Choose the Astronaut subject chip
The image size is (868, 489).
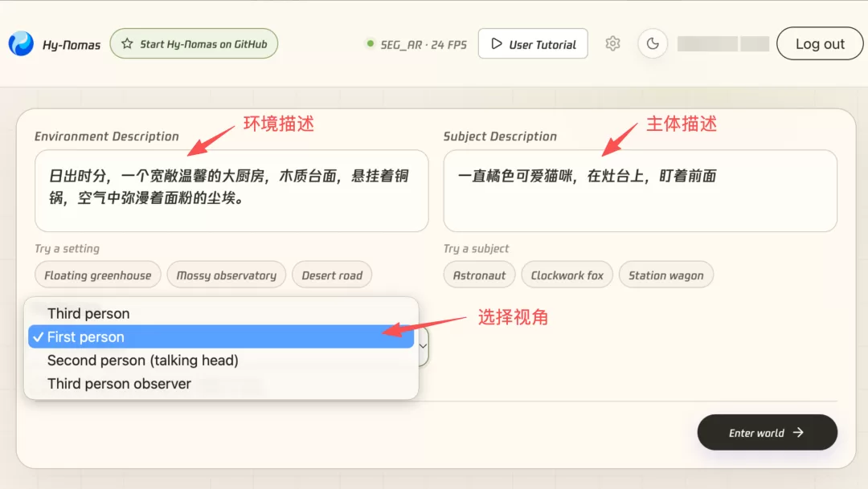[479, 275]
